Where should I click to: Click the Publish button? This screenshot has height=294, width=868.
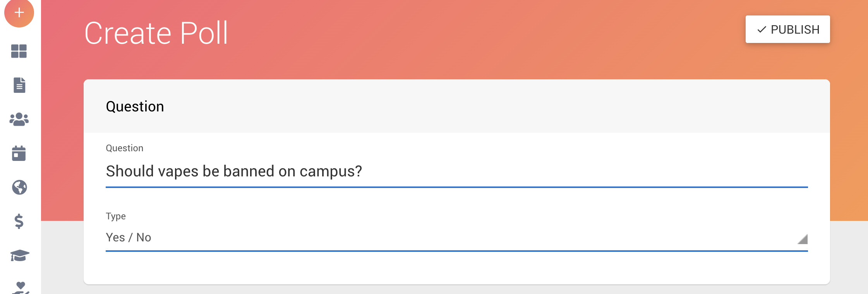point(787,29)
